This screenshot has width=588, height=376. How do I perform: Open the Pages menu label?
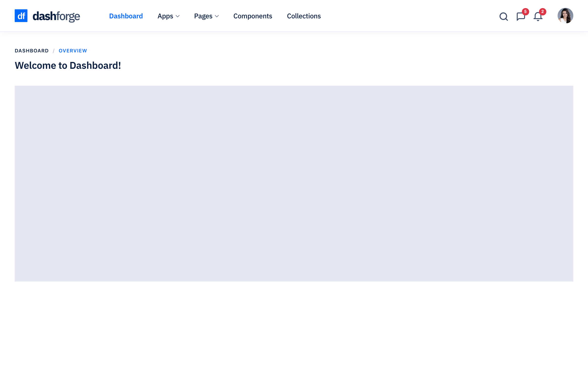click(x=203, y=16)
